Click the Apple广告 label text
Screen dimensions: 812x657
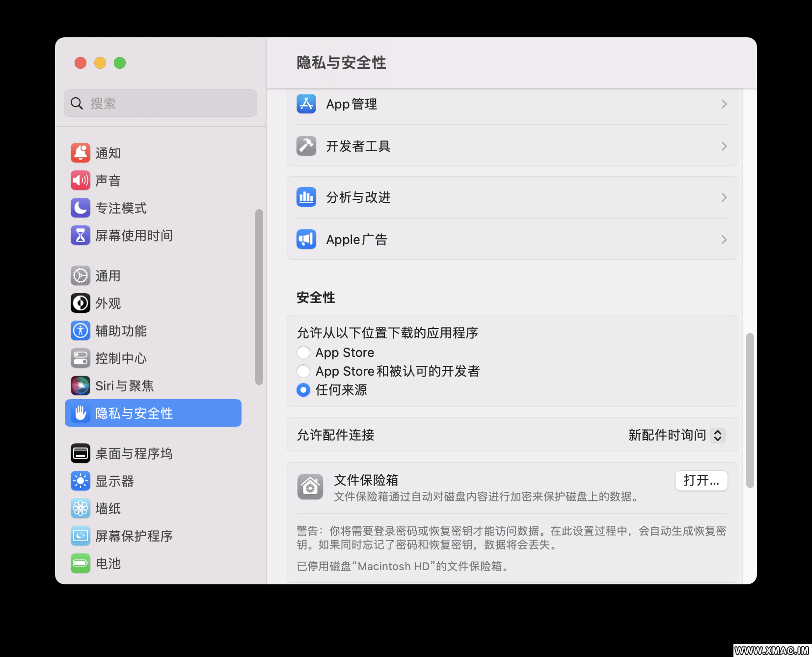pyautogui.click(x=357, y=240)
